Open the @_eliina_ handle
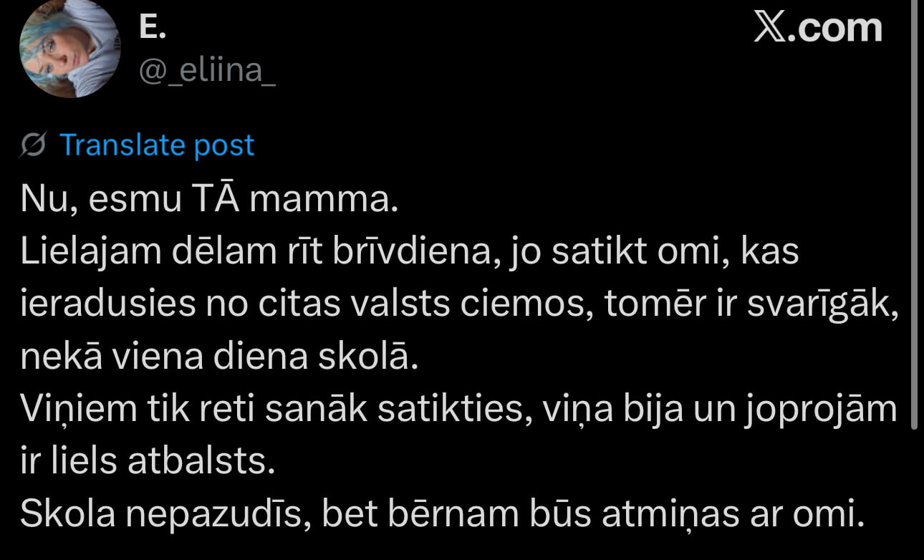924x560 pixels. [207, 70]
